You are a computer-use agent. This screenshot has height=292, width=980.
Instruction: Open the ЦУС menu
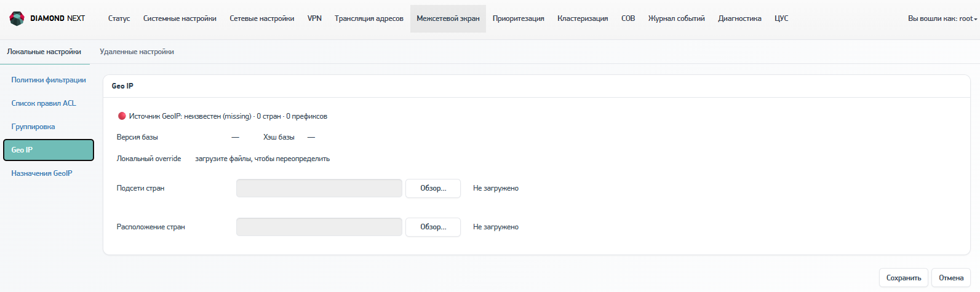point(781,18)
